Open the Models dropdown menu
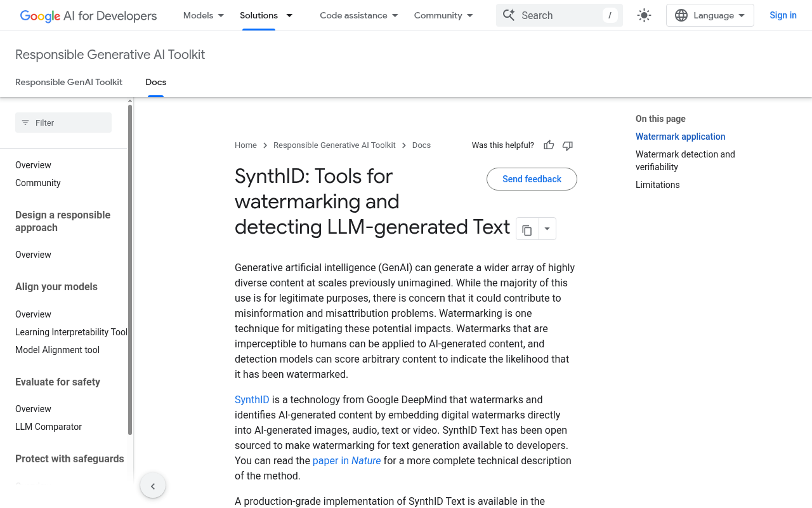 (x=204, y=15)
